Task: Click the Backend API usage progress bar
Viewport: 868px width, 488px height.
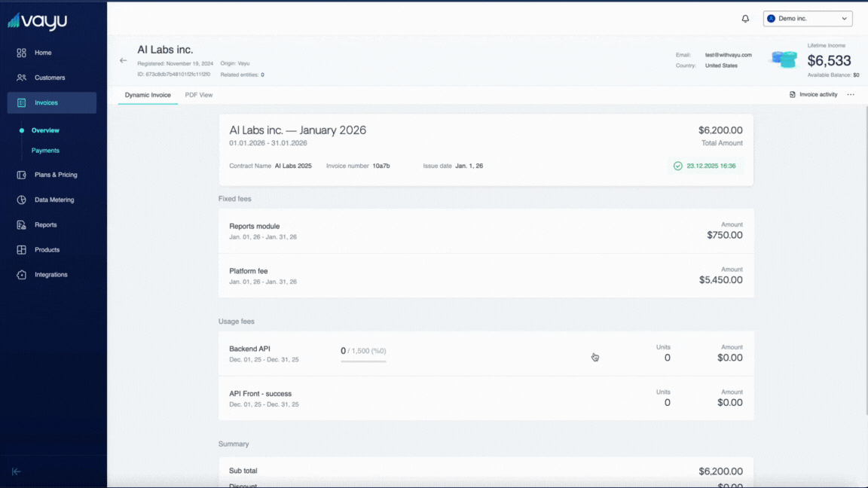Action: point(363,361)
